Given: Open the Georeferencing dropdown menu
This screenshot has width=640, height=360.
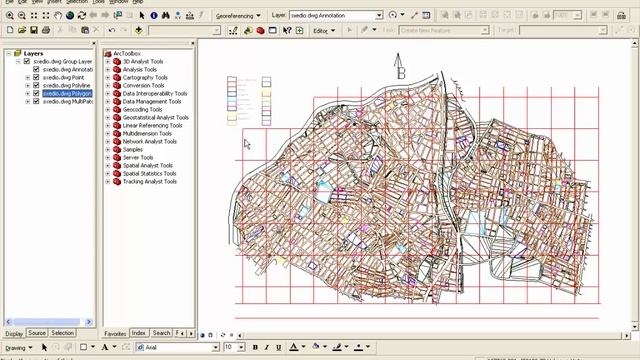Looking at the screenshot, I should point(238,16).
